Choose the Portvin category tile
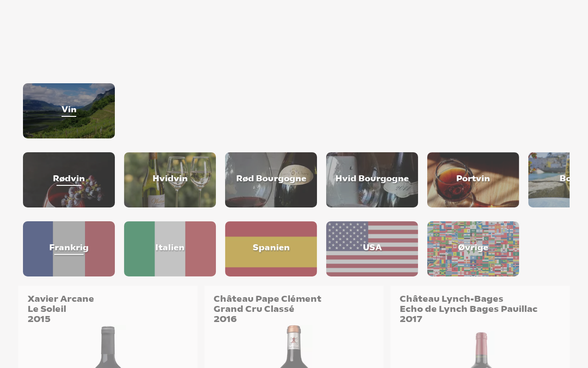588x368 pixels. pyautogui.click(x=473, y=180)
